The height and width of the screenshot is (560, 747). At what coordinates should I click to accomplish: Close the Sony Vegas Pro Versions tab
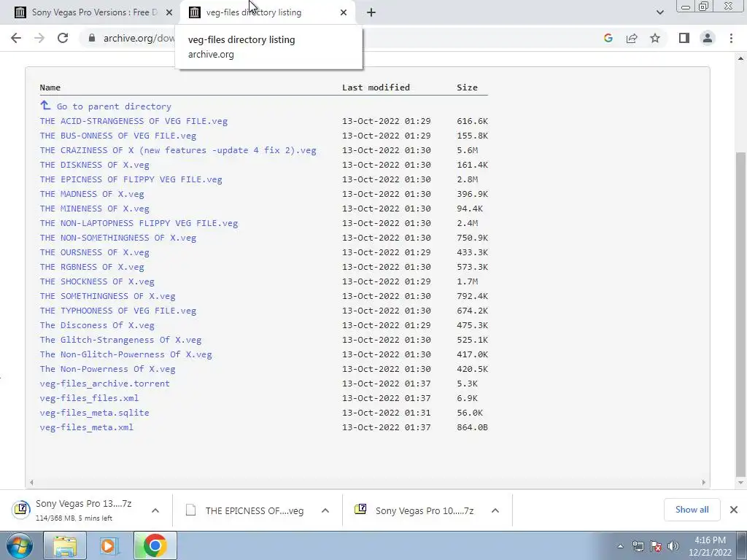(x=169, y=12)
